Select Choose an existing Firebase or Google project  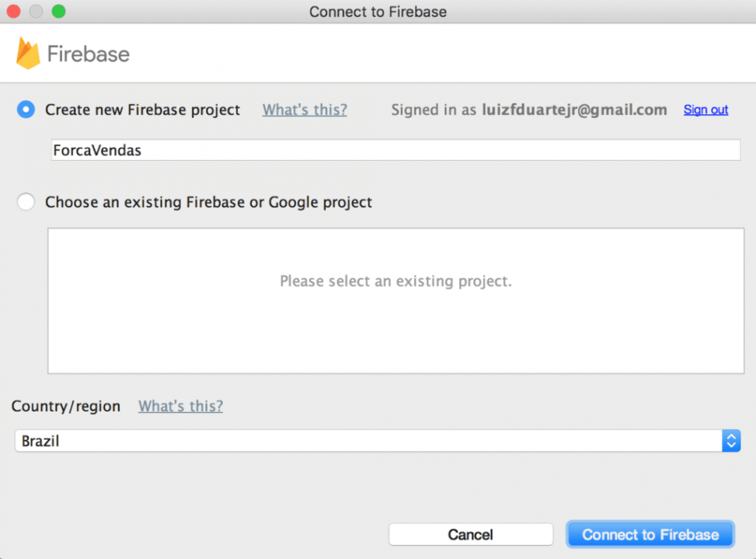(x=26, y=201)
